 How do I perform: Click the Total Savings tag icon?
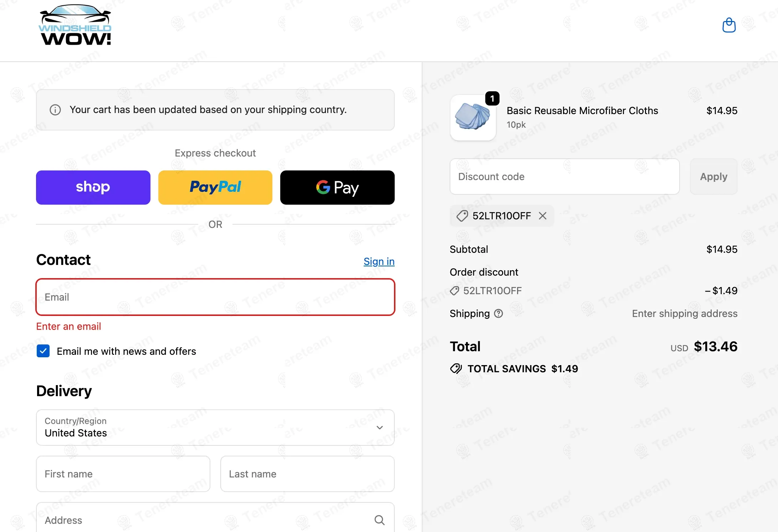[456, 369]
